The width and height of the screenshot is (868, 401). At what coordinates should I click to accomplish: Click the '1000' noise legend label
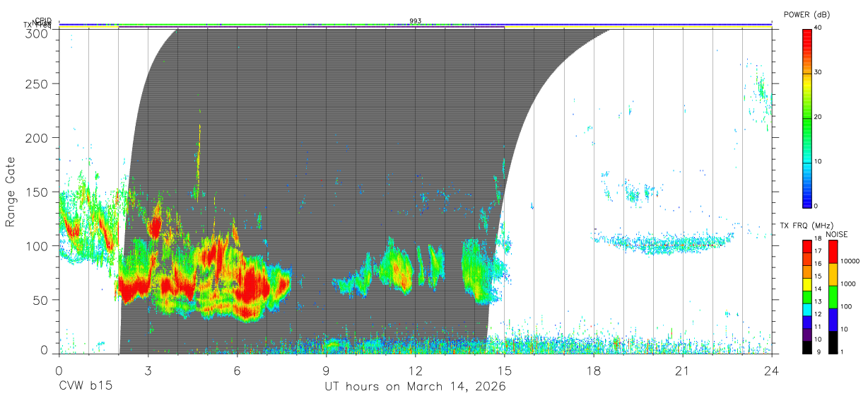tap(848, 284)
